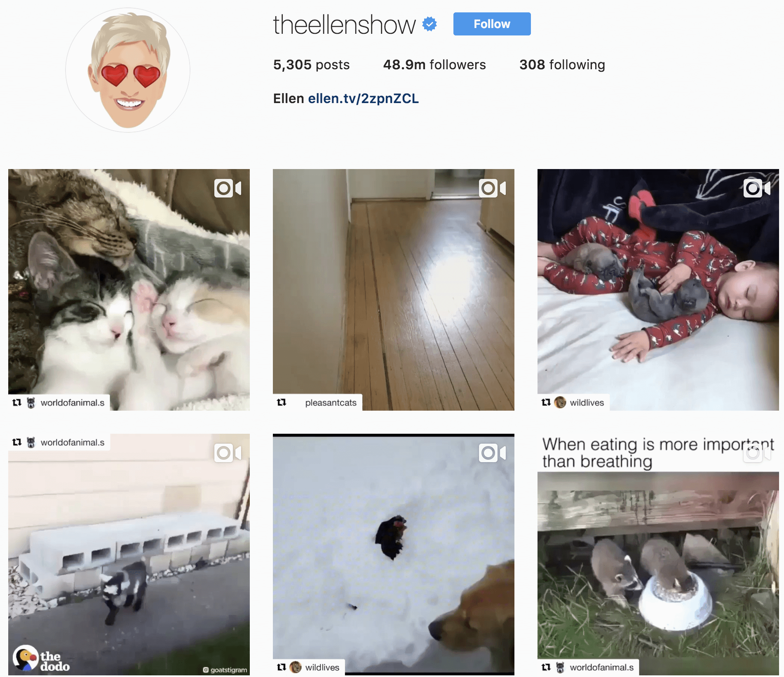This screenshot has height=677, width=784.
Task: Click the Dodo logo on goat video
Action: click(x=41, y=658)
